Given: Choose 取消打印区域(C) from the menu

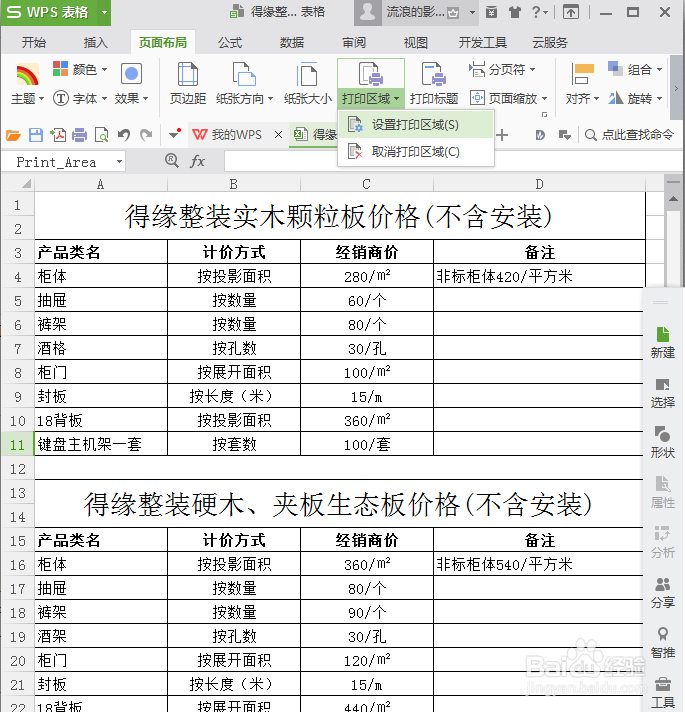Looking at the screenshot, I should click(416, 152).
